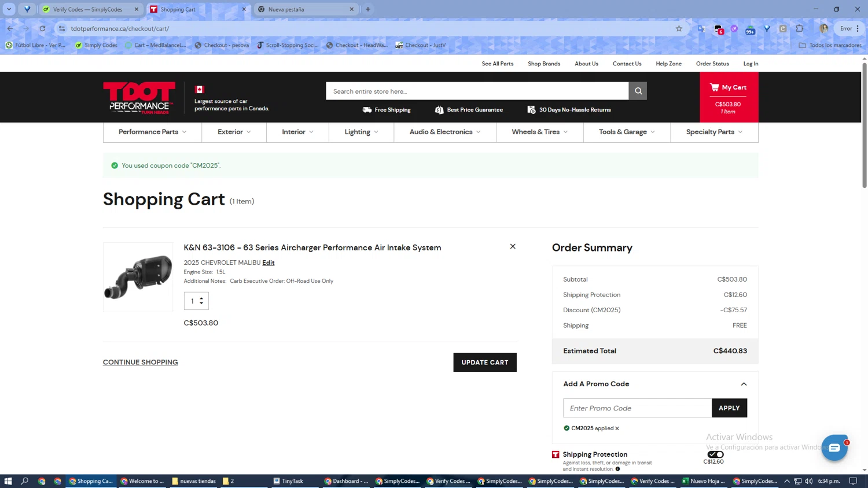Image resolution: width=868 pixels, height=488 pixels.
Task: Open Nuevo Hoja Excel taskbar item
Action: [703, 481]
